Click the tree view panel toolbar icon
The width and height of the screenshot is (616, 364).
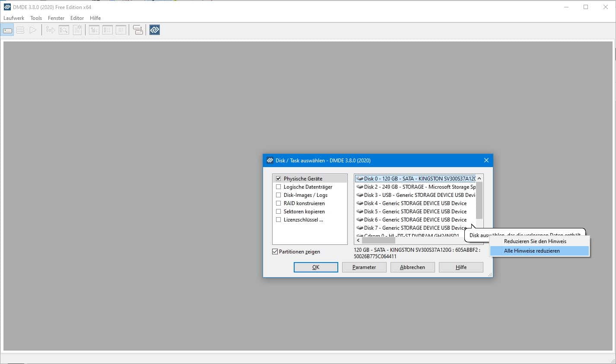point(94,30)
